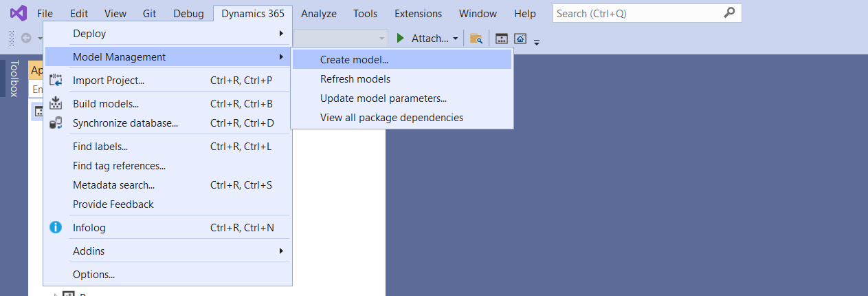The width and height of the screenshot is (868, 296).
Task: Focus the Search (Ctrl+Q) box
Action: point(647,13)
